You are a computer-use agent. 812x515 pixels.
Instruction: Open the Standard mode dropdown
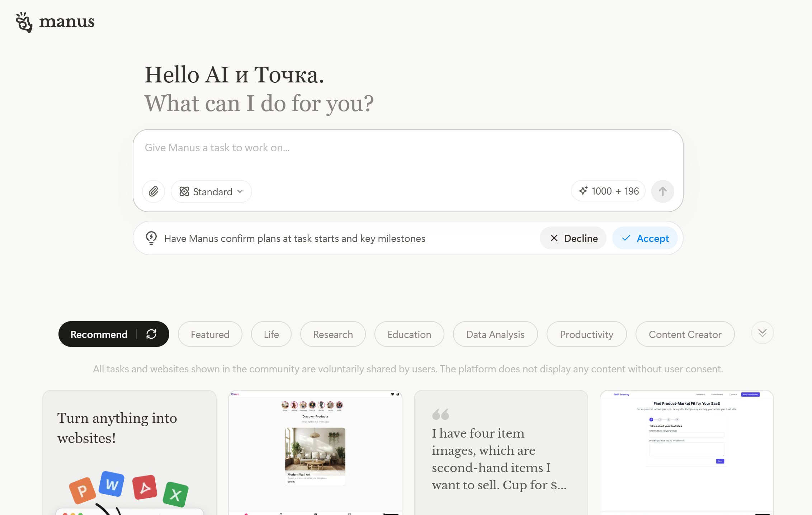pyautogui.click(x=211, y=191)
